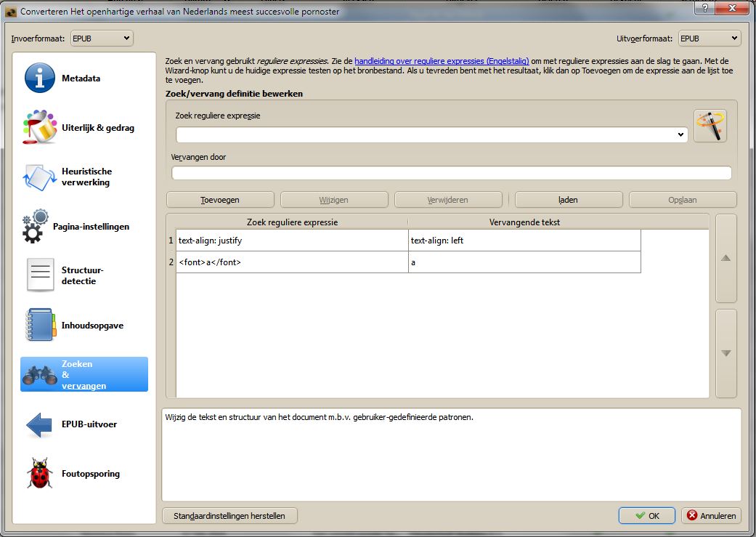Switch to Inhoudsopgave label
This screenshot has height=537, width=756.
click(x=92, y=326)
